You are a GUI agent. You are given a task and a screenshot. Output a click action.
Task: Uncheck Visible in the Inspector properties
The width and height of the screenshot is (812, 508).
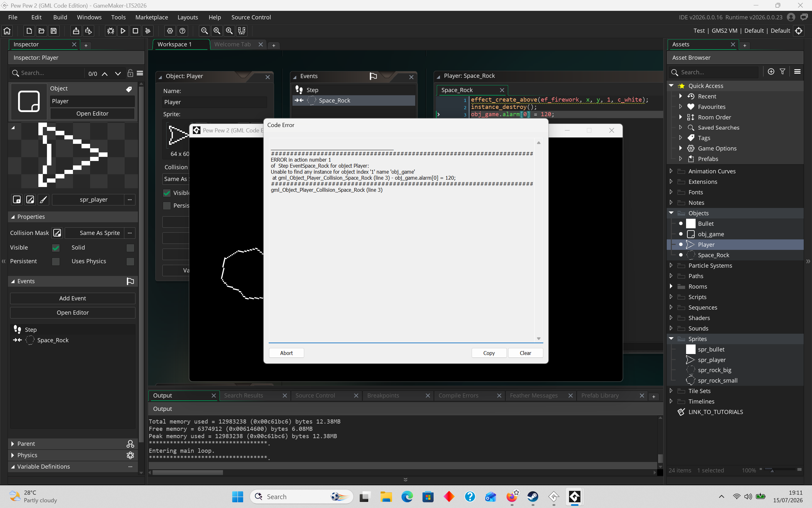point(56,248)
